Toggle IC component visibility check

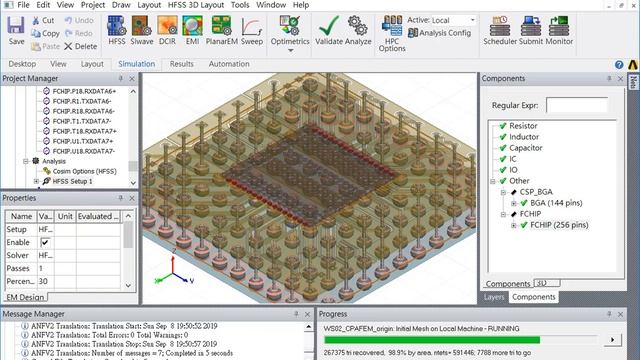[503, 159]
